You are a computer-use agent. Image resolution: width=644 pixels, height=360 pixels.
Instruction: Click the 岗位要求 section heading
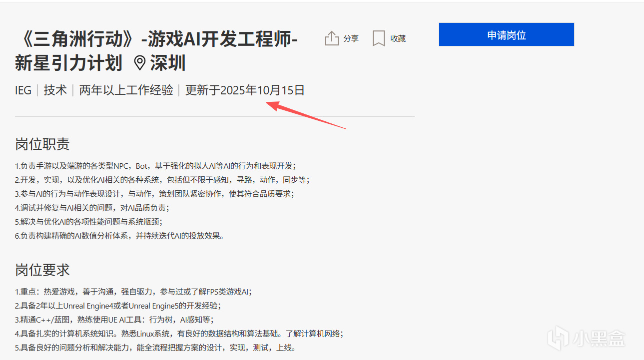click(42, 270)
